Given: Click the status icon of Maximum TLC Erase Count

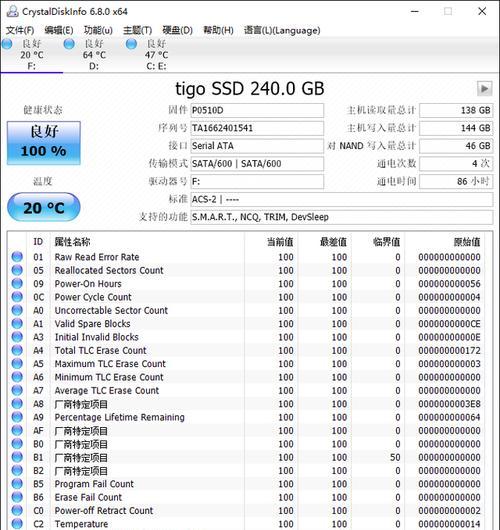Looking at the screenshot, I should (x=17, y=364).
